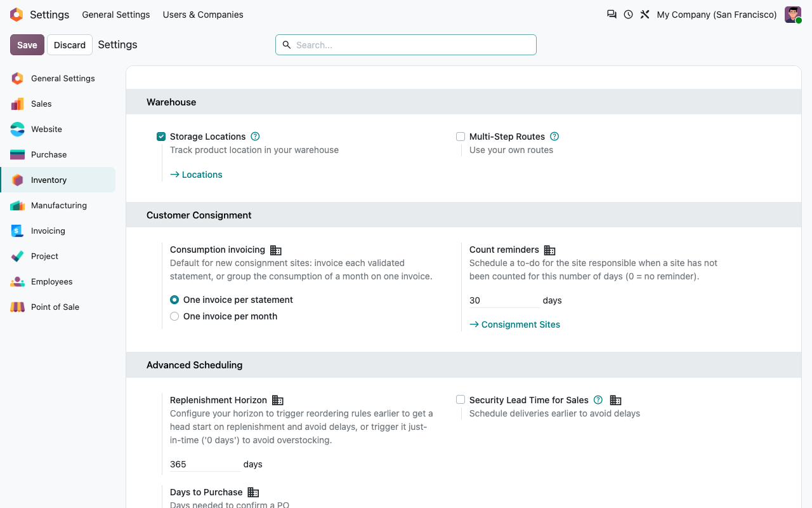Open the General Settings top menu
Screen dimensions: 812x508
(x=116, y=15)
